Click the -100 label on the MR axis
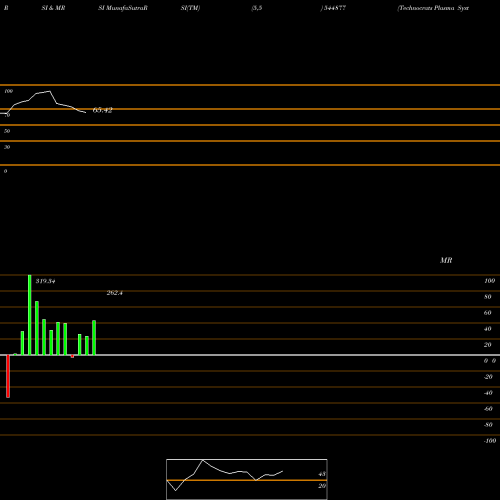Viewport: 500px width, 500px height. click(490, 441)
